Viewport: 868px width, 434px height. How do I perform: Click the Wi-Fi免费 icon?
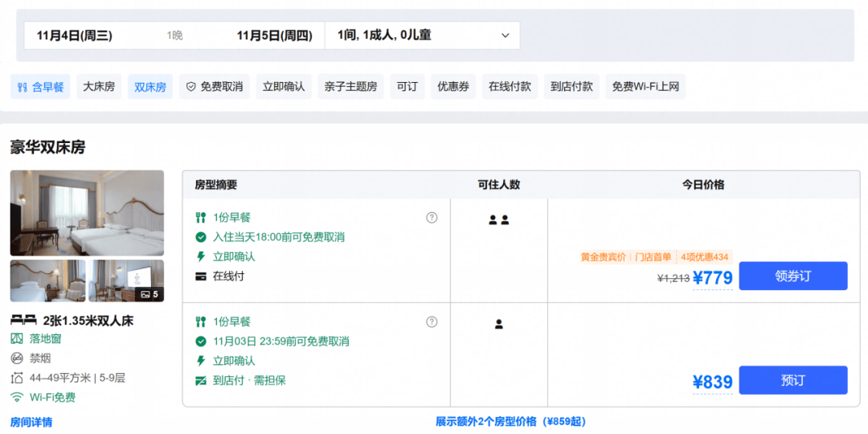point(17,397)
